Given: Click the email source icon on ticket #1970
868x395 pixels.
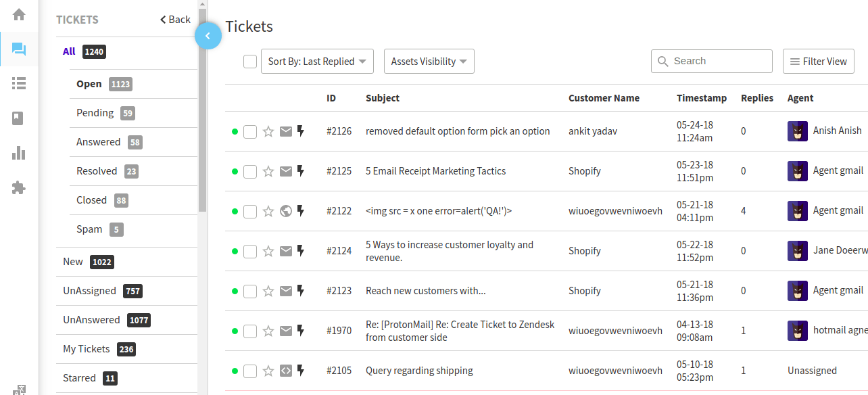Looking at the screenshot, I should 286,331.
